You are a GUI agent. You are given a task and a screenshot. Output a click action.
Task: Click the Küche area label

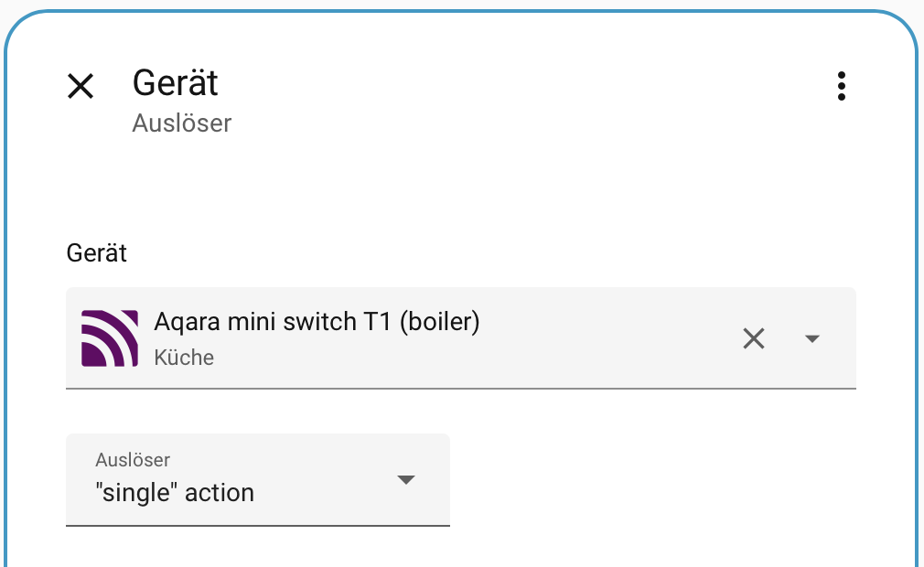[184, 358]
